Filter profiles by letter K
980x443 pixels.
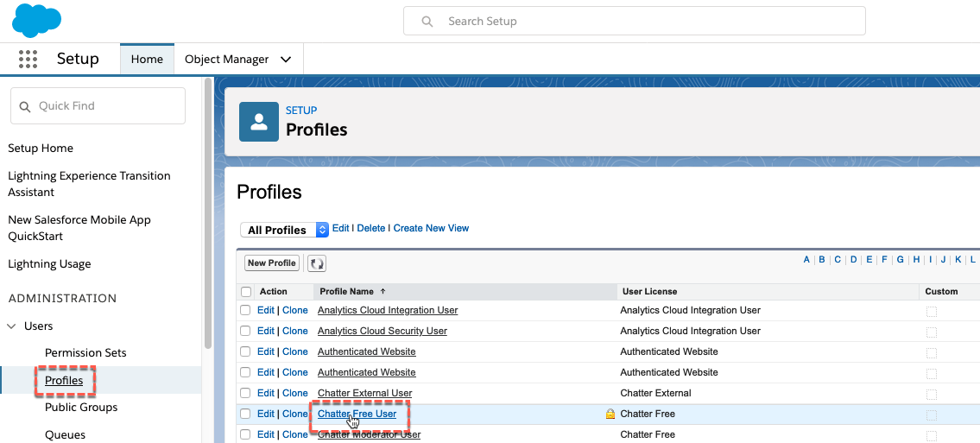coord(958,260)
